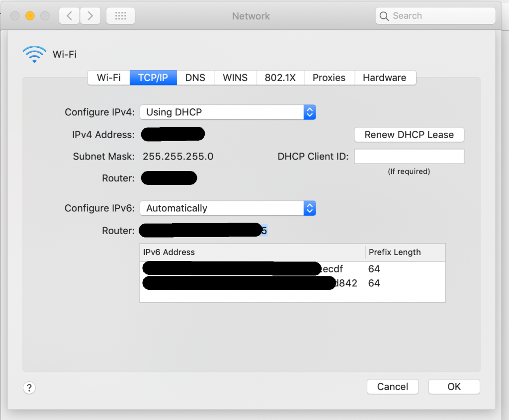Click the Cancel button
The height and width of the screenshot is (420, 509).
[x=392, y=387]
